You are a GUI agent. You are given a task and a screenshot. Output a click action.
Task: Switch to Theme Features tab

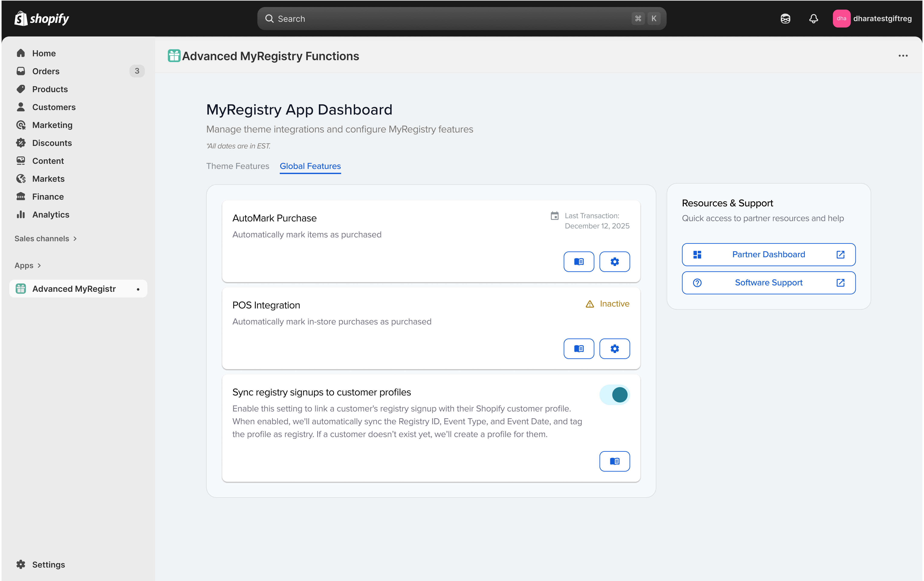(x=237, y=166)
